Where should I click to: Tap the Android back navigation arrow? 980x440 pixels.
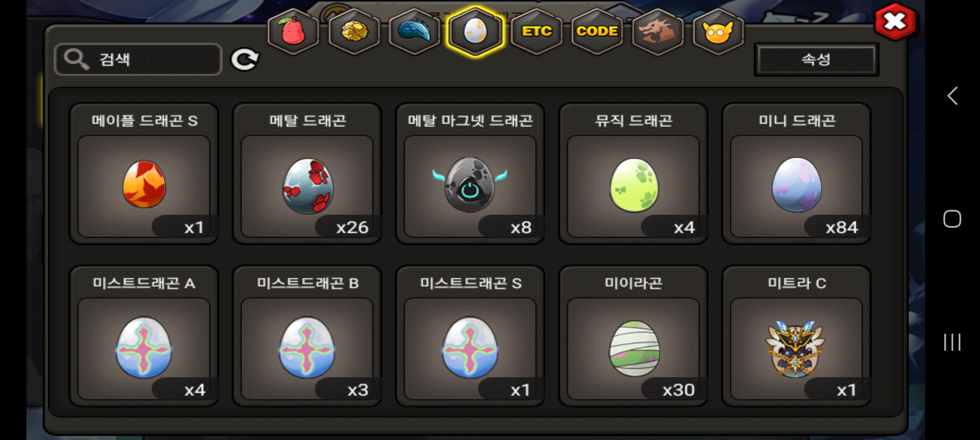point(952,96)
